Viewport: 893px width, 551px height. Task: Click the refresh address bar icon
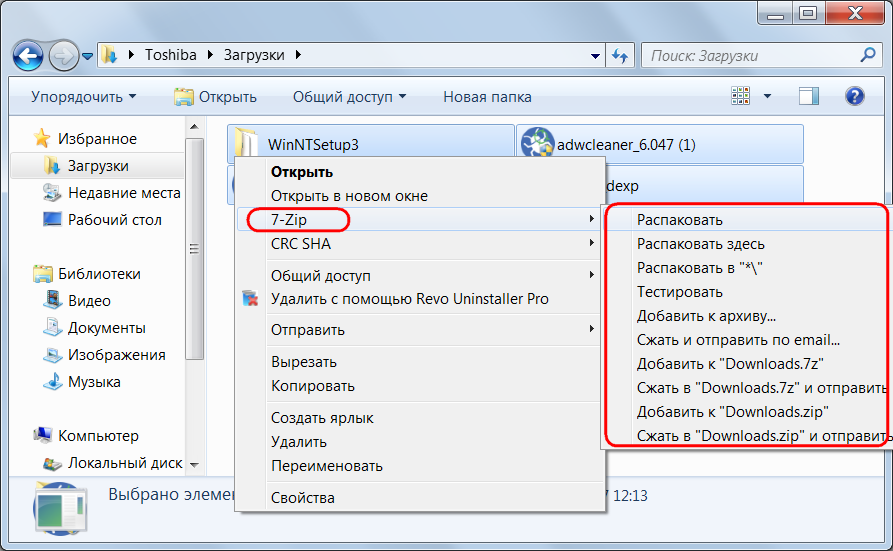[x=619, y=55]
